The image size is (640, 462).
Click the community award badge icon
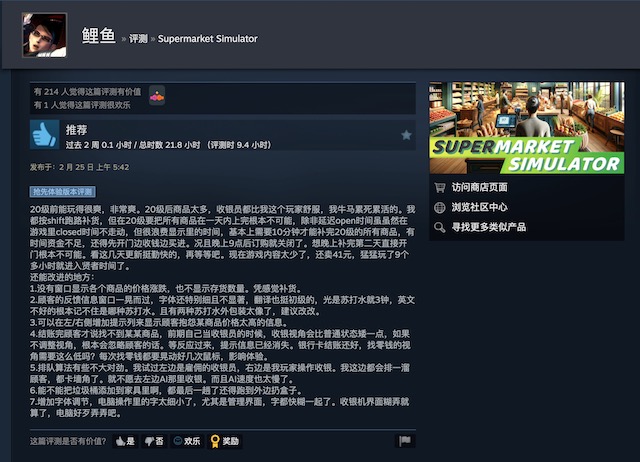(x=157, y=96)
